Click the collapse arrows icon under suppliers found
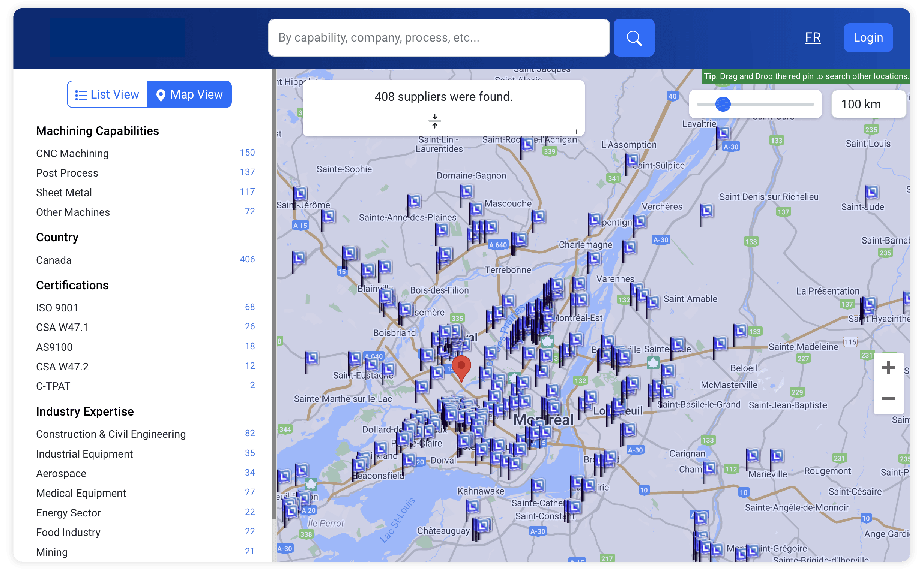 [x=434, y=121]
